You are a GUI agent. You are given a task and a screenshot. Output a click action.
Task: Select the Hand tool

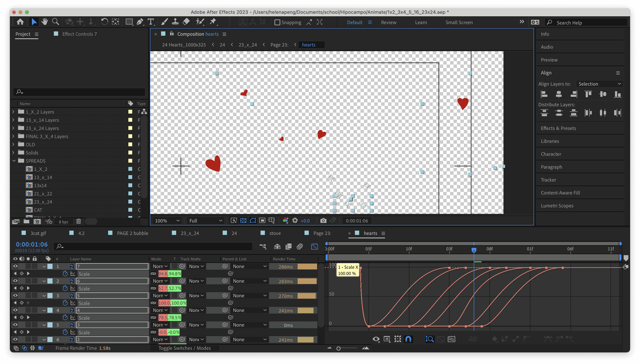(x=45, y=22)
